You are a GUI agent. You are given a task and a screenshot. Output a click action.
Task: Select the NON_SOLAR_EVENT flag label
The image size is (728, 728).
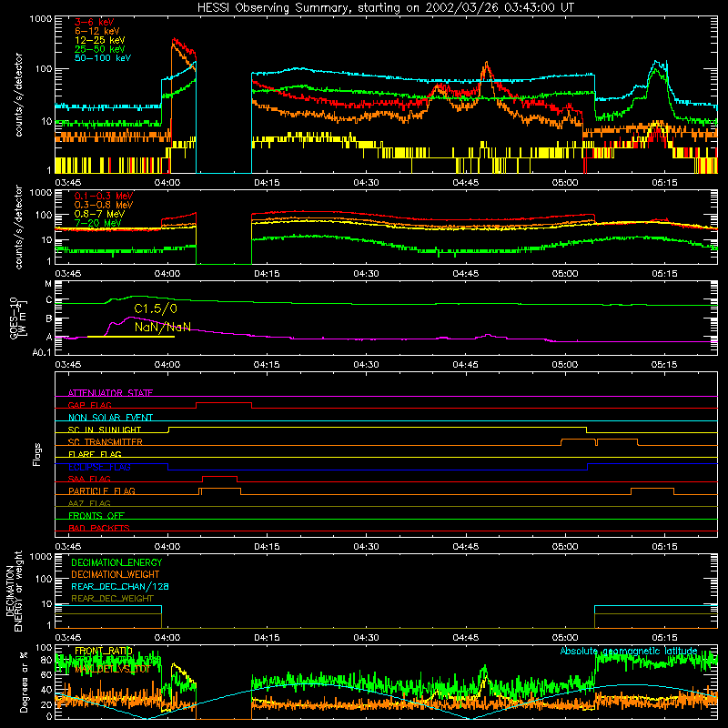point(110,418)
